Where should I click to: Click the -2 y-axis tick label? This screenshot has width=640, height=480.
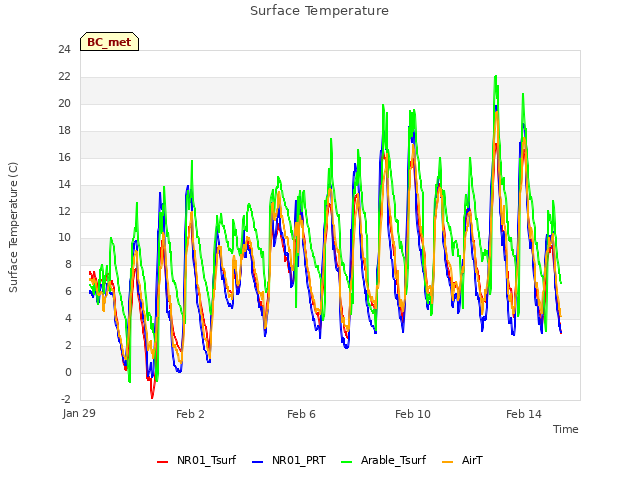point(66,399)
